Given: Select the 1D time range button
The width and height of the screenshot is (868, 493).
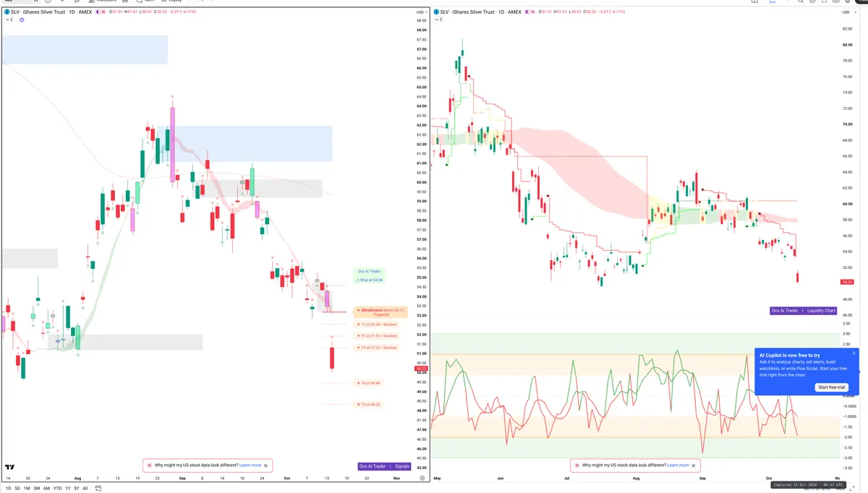Looking at the screenshot, I should click(7, 489).
